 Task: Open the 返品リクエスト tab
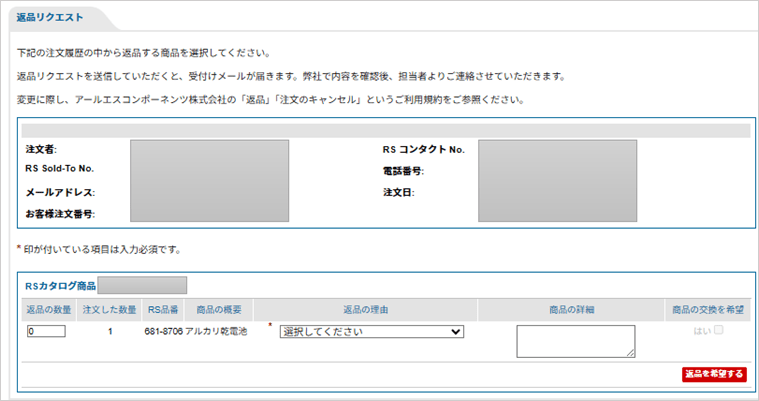coord(50,17)
